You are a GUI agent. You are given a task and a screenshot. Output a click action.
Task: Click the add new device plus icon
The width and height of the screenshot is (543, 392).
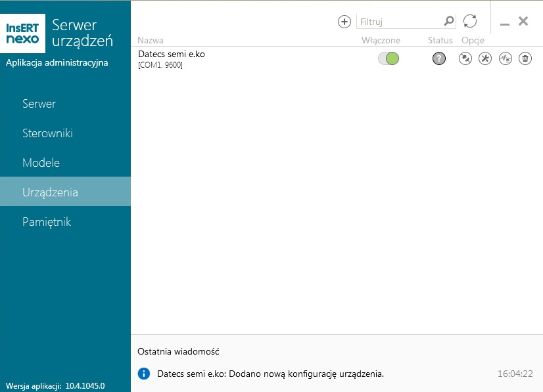pyautogui.click(x=344, y=22)
